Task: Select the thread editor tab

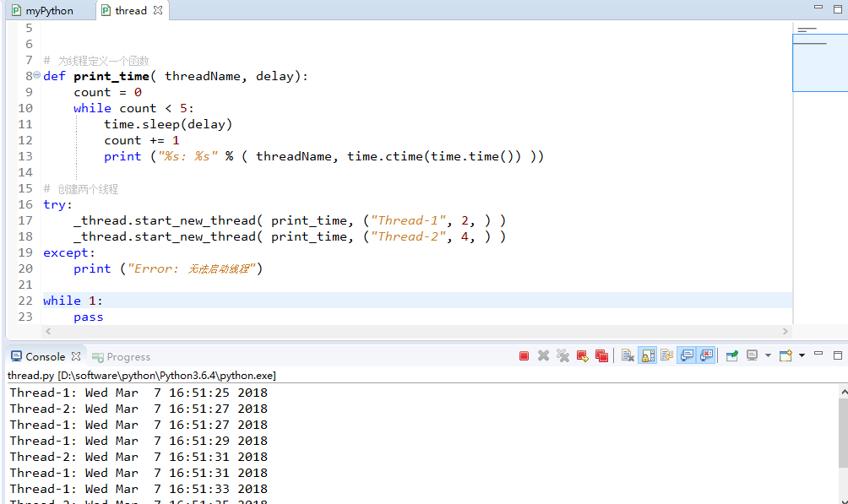Action: coord(131,11)
